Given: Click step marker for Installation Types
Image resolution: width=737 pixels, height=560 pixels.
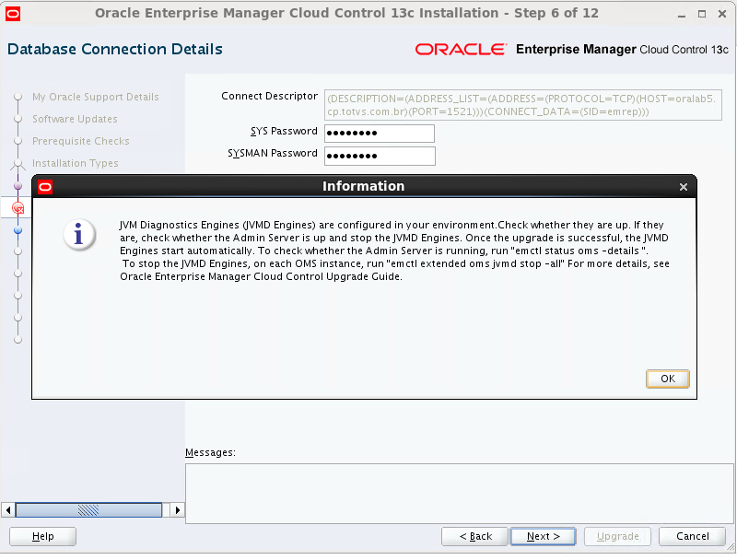Looking at the screenshot, I should [18, 164].
